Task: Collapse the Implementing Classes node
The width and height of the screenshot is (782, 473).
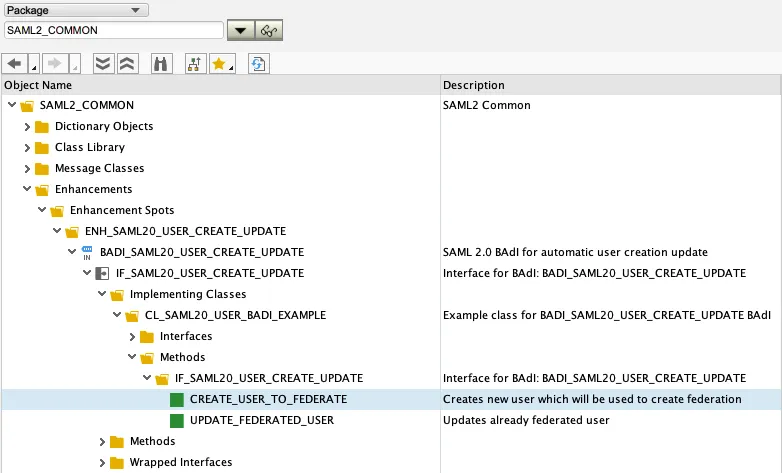Action: click(x=102, y=295)
